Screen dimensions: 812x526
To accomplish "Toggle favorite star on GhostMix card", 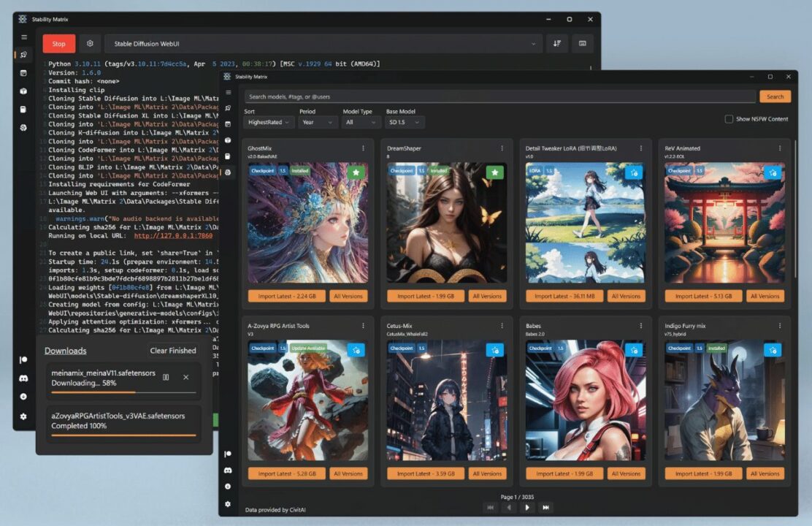I will click(x=356, y=172).
